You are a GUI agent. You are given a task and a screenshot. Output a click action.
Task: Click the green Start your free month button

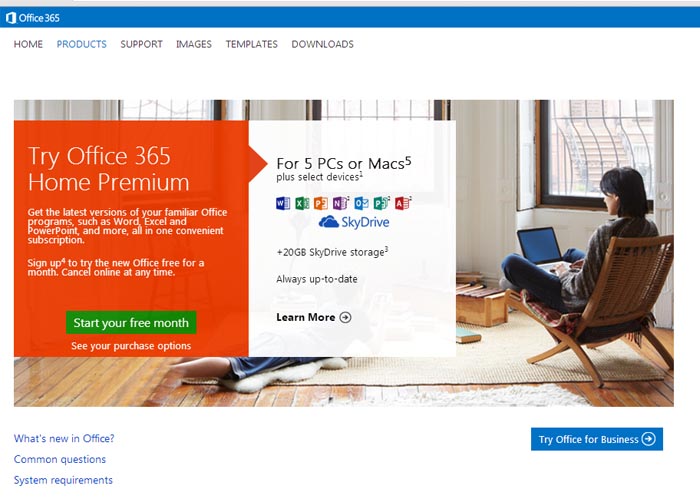[x=131, y=322]
